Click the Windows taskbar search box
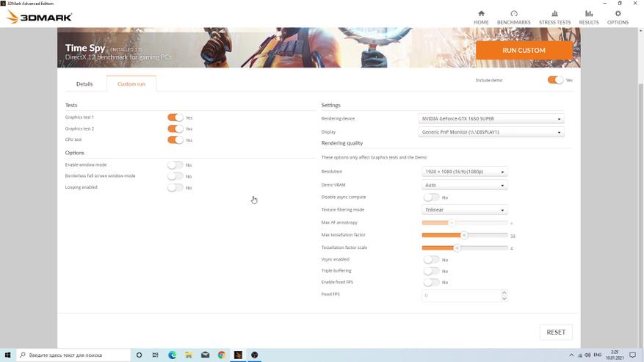 pyautogui.click(x=73, y=355)
